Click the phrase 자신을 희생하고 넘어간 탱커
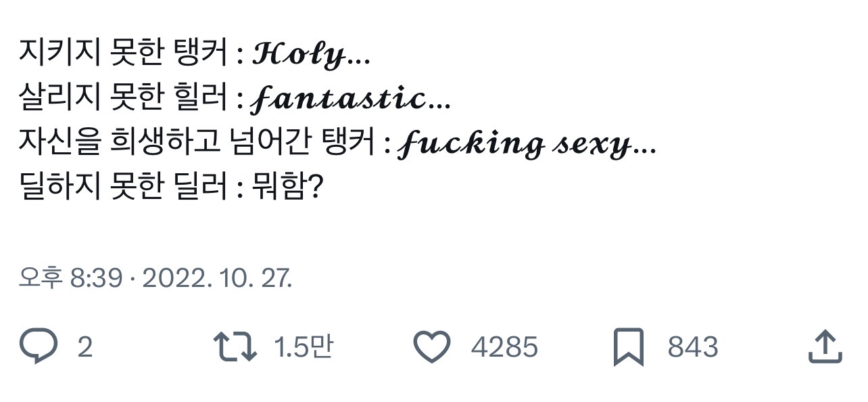This screenshot has height=402, width=868. [197, 144]
